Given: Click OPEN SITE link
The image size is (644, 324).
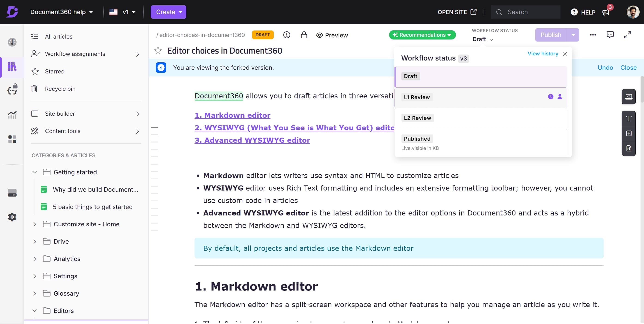Looking at the screenshot, I should click(x=457, y=12).
